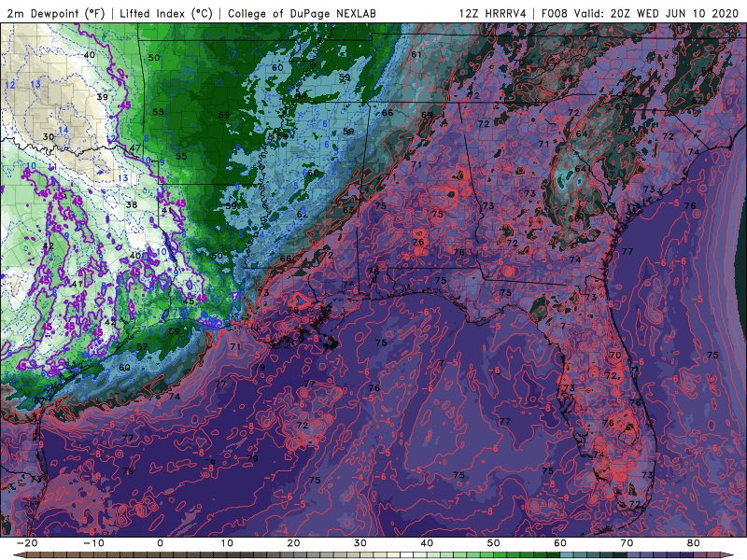Screen dimensions: 747x560
Task: Click the 10 label under the color bar
Action: click(227, 543)
